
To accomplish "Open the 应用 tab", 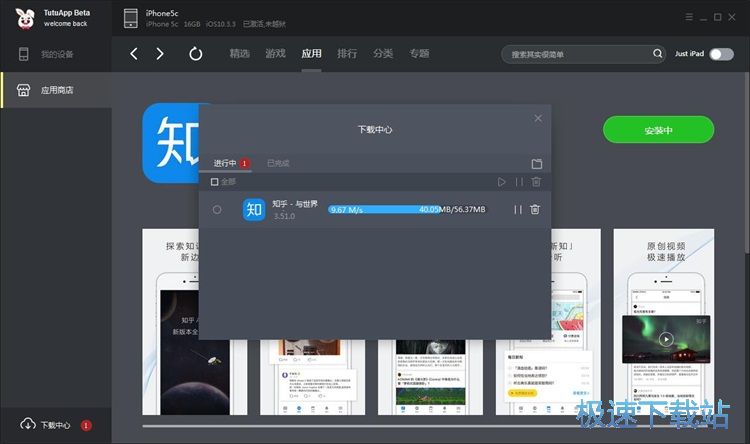I will [311, 54].
